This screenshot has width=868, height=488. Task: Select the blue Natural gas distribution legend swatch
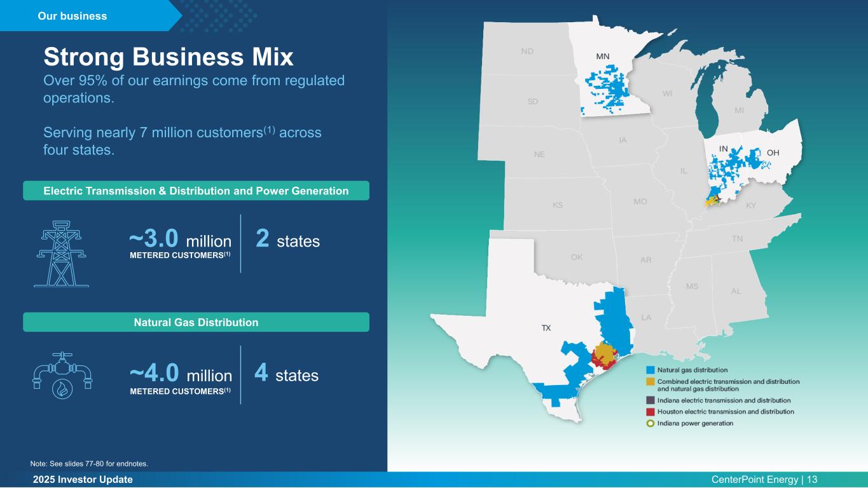(x=650, y=370)
